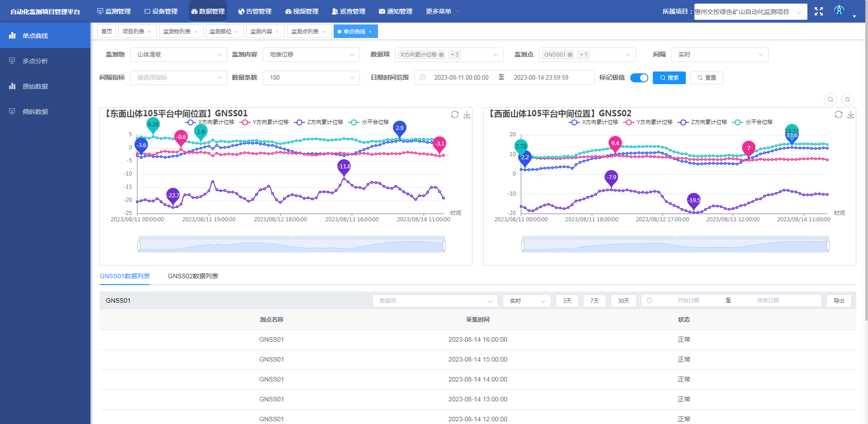Click the round magnifier icon above charts

click(x=830, y=100)
